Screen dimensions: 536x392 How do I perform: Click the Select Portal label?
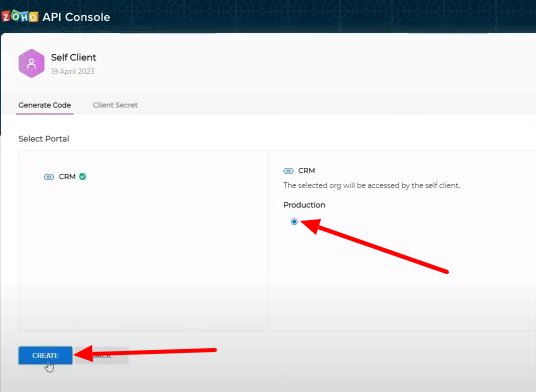click(44, 139)
